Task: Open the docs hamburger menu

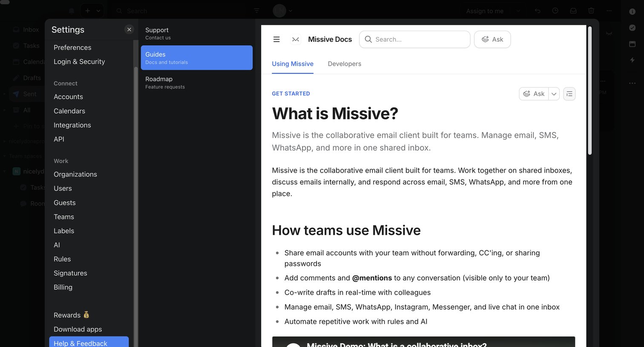Action: click(276, 39)
